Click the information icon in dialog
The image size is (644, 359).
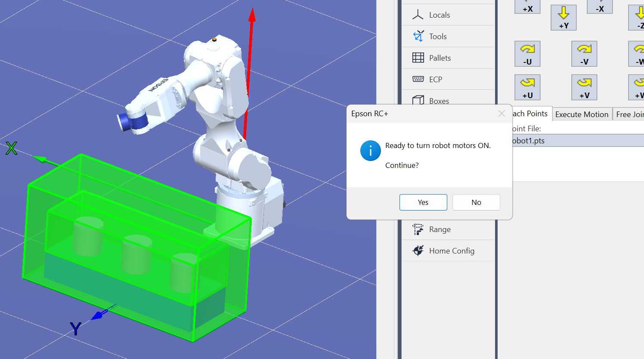click(x=371, y=151)
